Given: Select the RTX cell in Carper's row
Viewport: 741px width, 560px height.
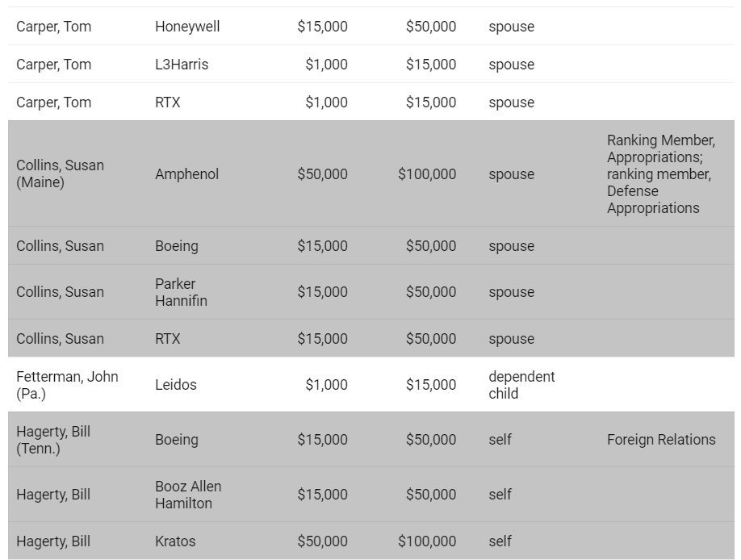Looking at the screenshot, I should coord(168,102).
